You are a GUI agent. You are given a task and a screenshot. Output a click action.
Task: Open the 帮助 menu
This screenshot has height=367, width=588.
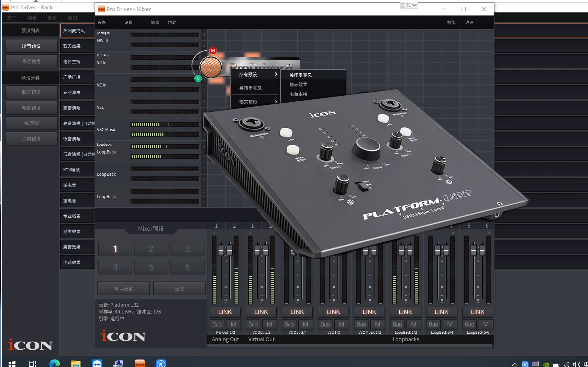[172, 22]
